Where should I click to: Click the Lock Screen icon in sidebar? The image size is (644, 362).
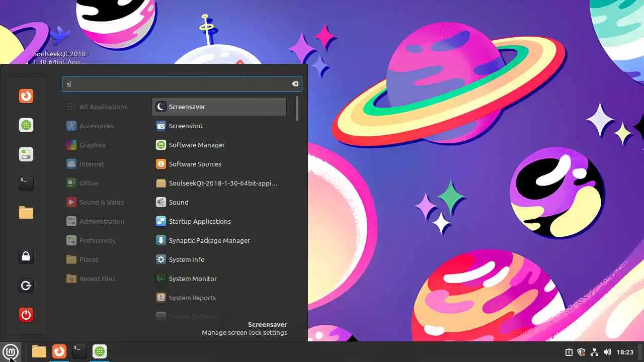click(x=26, y=256)
